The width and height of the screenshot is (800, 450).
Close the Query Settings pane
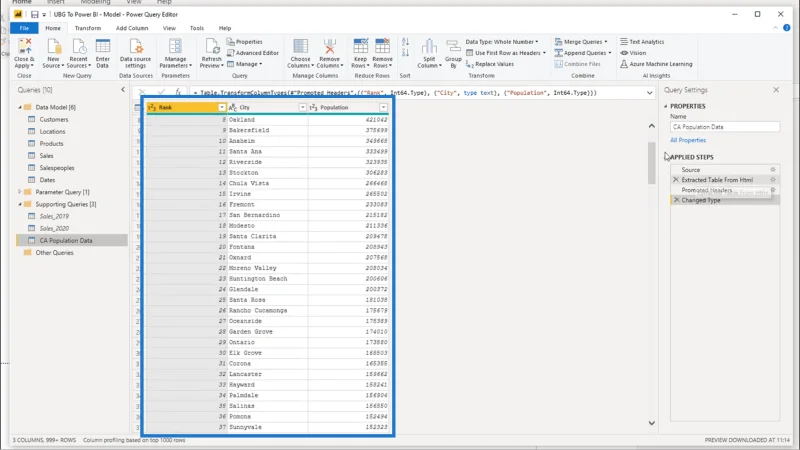pyautogui.click(x=776, y=90)
